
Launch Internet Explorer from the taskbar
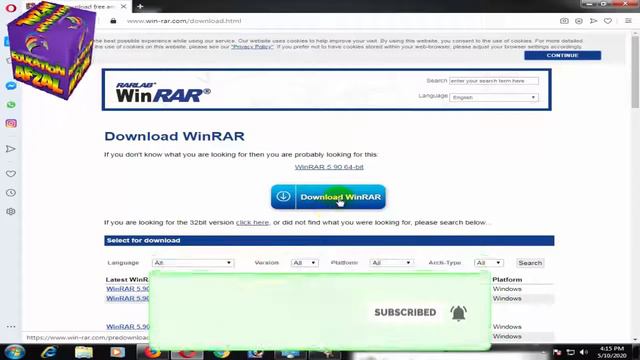(49, 352)
